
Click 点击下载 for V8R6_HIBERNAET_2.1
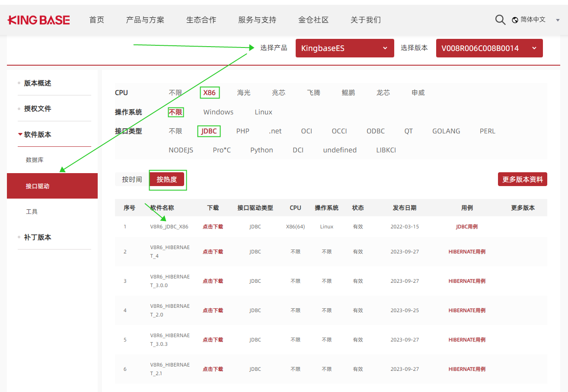213,369
